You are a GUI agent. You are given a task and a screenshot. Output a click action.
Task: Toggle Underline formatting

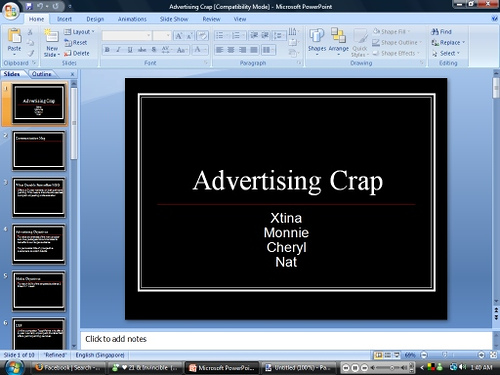[x=130, y=50]
